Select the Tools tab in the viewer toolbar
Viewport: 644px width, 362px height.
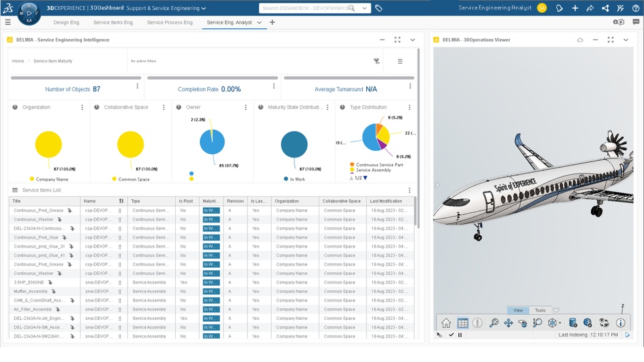pos(540,310)
